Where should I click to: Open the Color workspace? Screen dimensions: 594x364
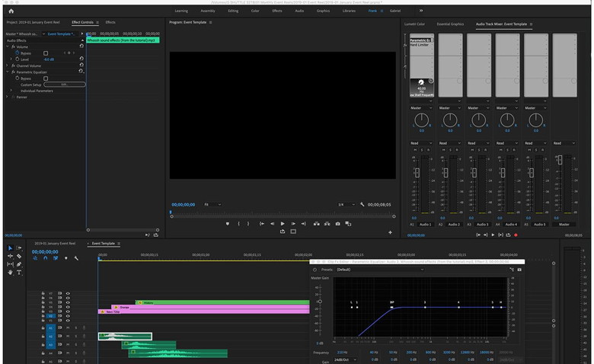(x=255, y=11)
